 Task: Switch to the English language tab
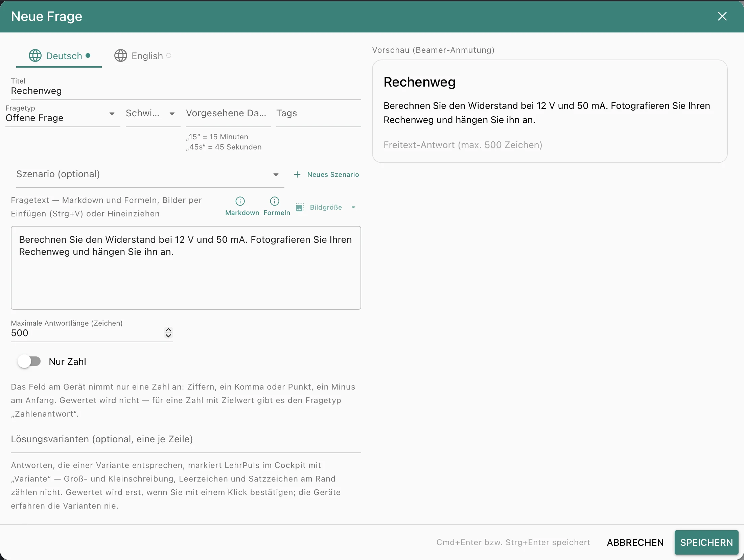pos(143,56)
